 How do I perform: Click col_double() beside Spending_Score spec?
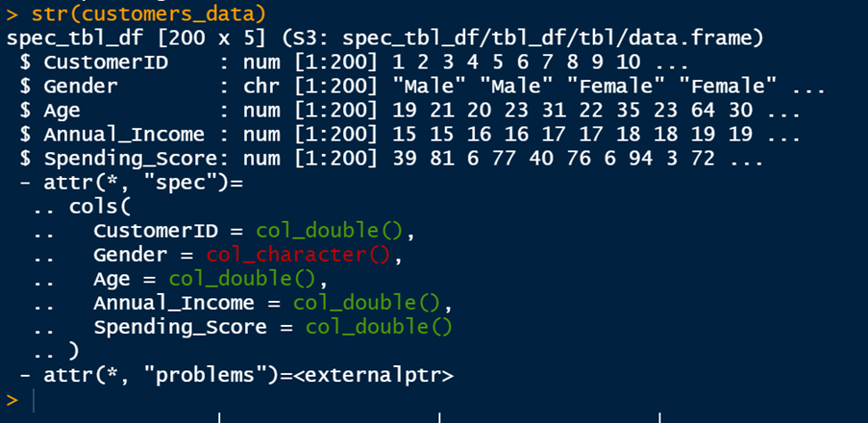tap(378, 327)
